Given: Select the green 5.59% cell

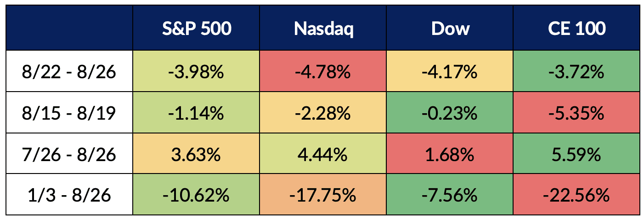Looking at the screenshot, I should pos(576,153).
